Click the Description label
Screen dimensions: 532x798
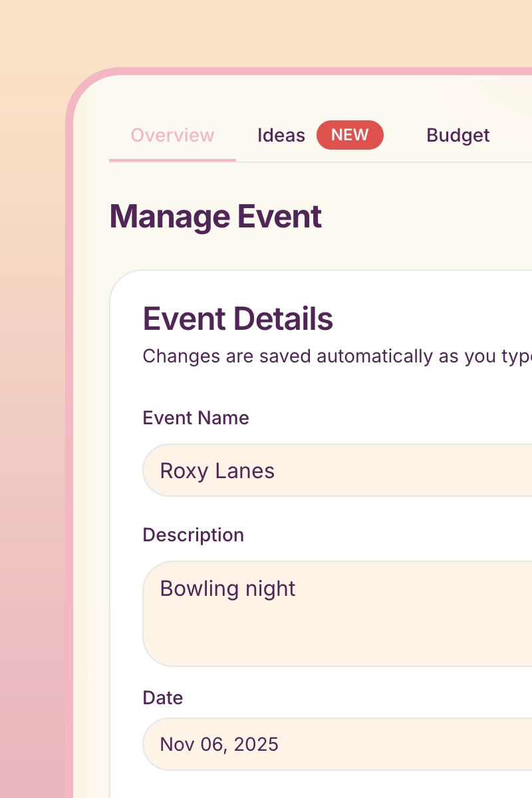193,535
